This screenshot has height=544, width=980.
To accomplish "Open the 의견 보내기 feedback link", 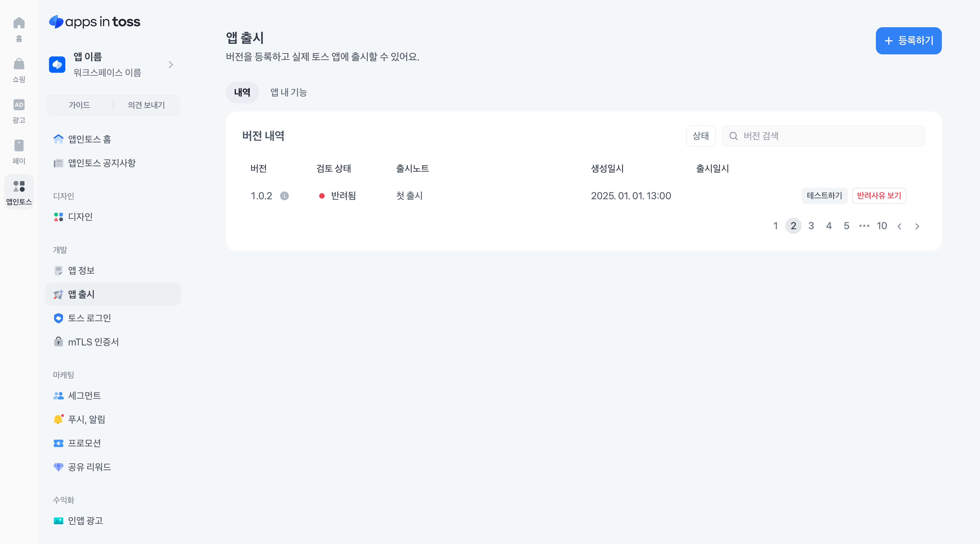I will 146,105.
